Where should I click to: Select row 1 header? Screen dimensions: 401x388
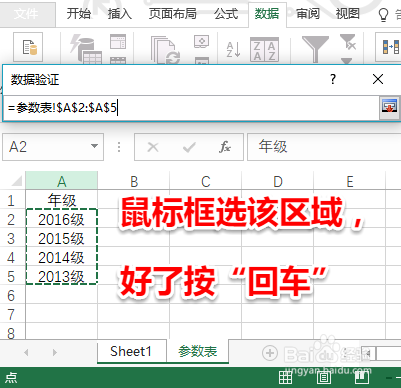[x=12, y=200]
